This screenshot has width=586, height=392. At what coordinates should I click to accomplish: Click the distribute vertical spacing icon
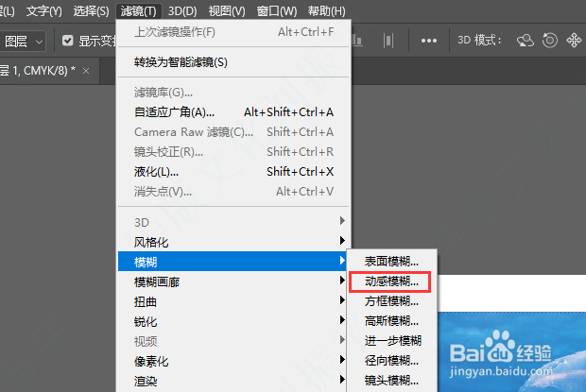coord(388,41)
